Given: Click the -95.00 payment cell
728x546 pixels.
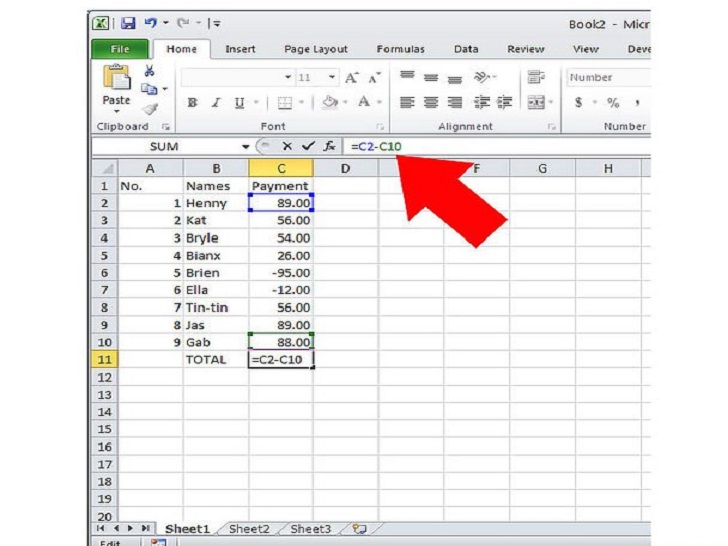Looking at the screenshot, I should tap(281, 273).
